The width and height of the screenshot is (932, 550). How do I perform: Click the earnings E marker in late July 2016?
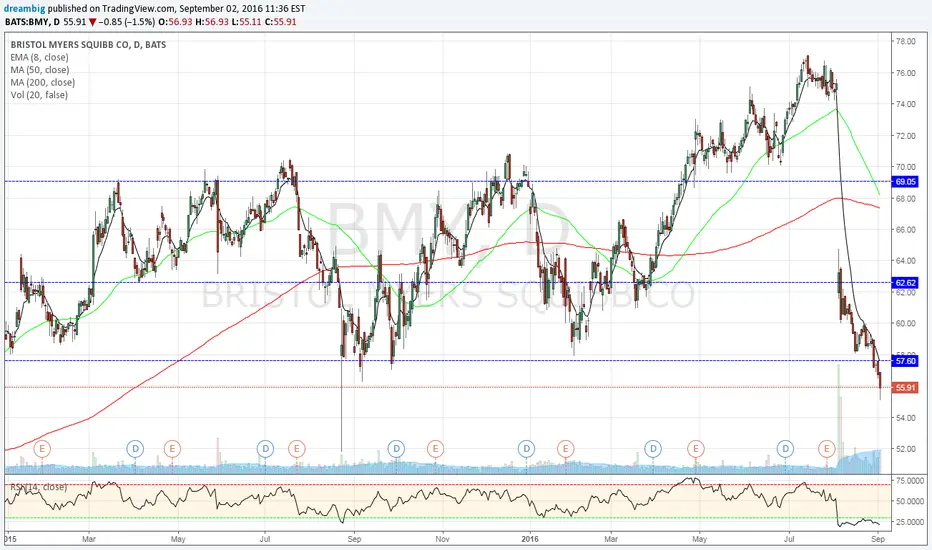point(826,448)
